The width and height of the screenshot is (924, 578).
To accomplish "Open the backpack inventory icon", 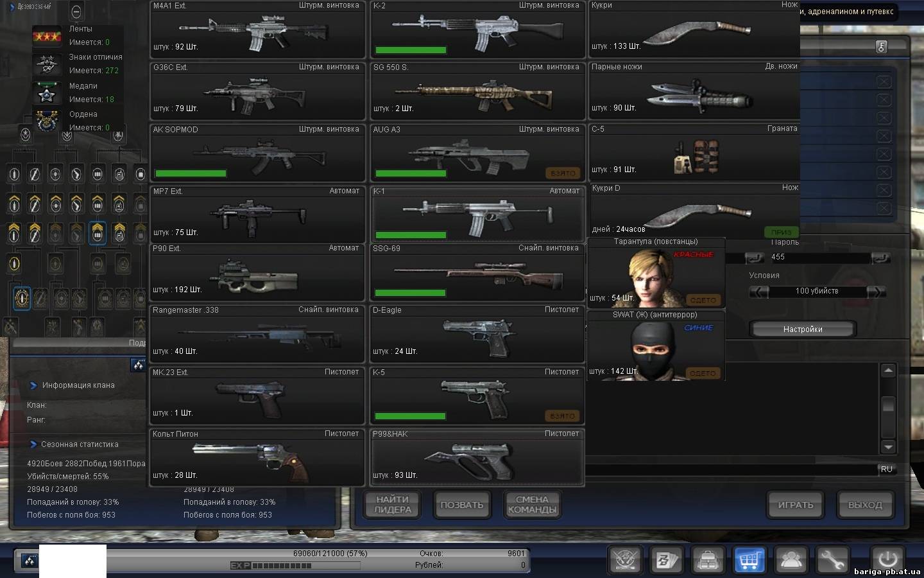I will click(708, 560).
